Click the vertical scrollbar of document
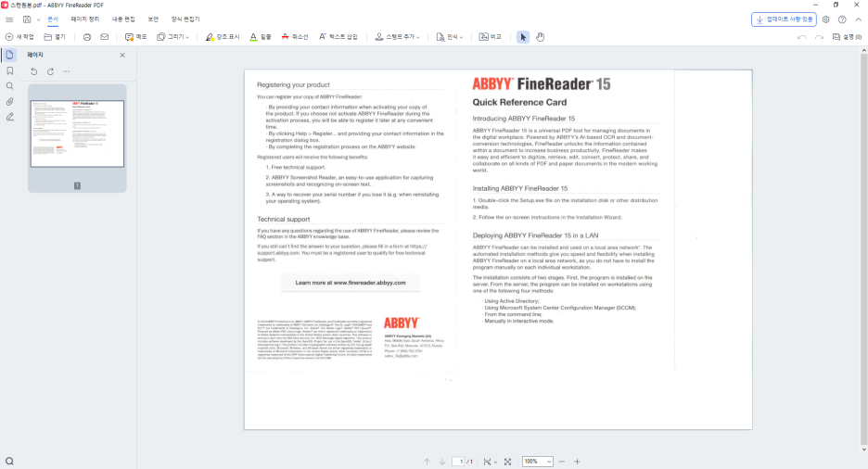This screenshot has height=469, width=868. point(863,249)
